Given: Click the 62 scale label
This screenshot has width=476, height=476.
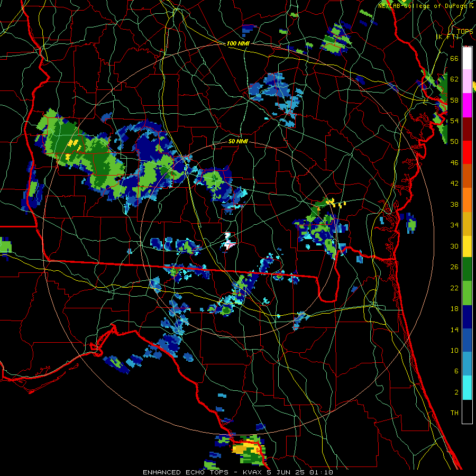Looking at the screenshot, I should (x=454, y=79).
